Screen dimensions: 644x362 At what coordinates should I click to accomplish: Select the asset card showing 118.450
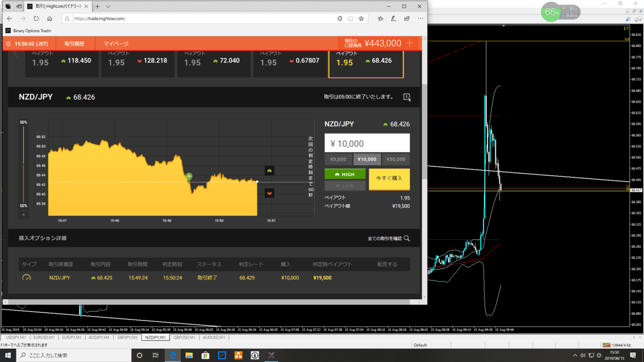click(62, 64)
